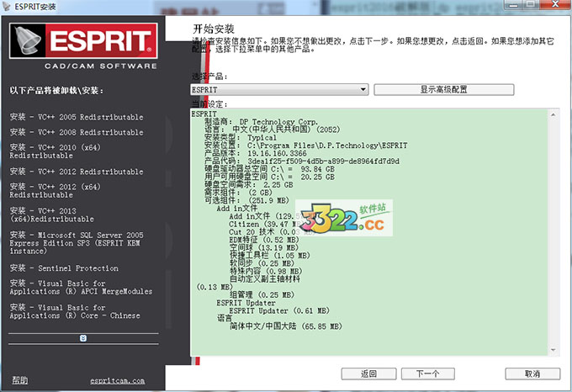Click the 空间球 (13.19 MB) line

coord(264,247)
